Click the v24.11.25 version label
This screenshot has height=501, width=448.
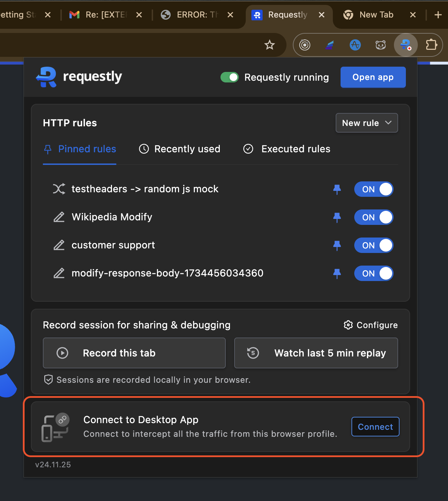point(53,465)
